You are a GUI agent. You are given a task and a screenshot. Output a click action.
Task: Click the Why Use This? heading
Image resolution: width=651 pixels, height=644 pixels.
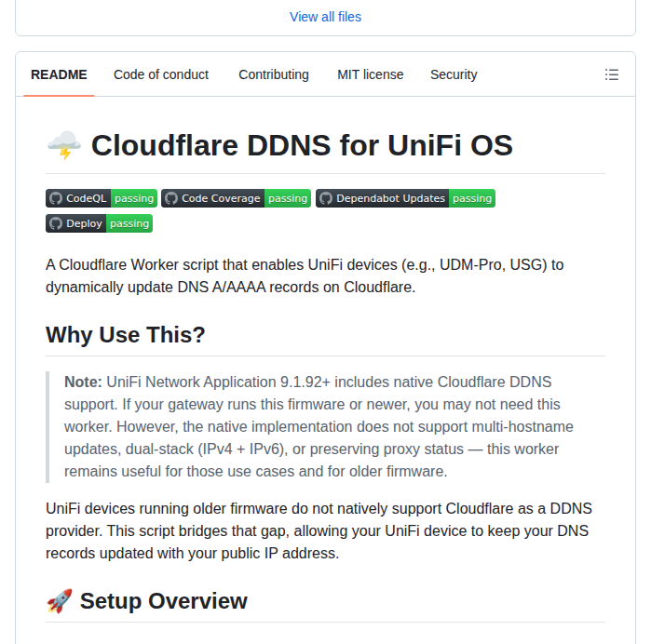(x=126, y=334)
